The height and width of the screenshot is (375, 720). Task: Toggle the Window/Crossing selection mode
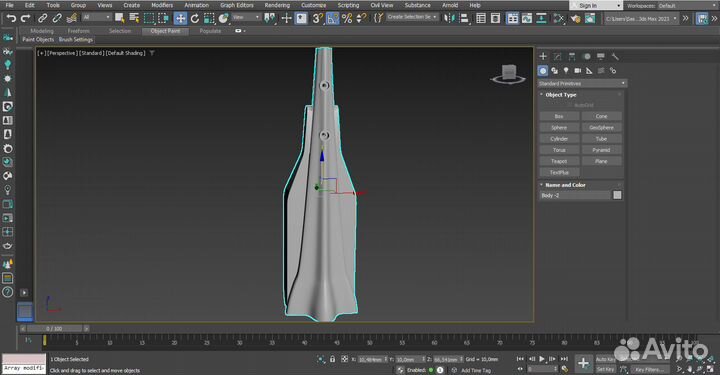point(163,18)
